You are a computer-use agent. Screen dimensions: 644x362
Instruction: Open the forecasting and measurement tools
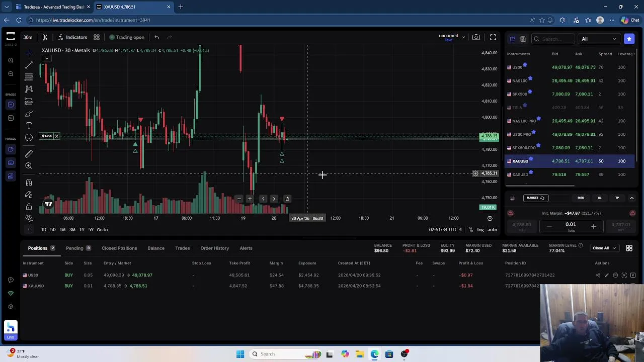click(29, 101)
